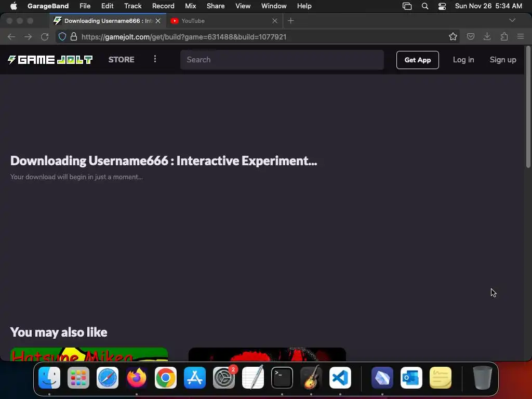Open Terminal from the Dock
532x399 pixels.
[x=282, y=378]
